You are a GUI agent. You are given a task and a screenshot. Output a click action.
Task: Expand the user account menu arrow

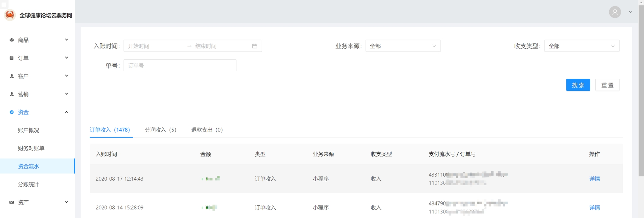pos(630,12)
